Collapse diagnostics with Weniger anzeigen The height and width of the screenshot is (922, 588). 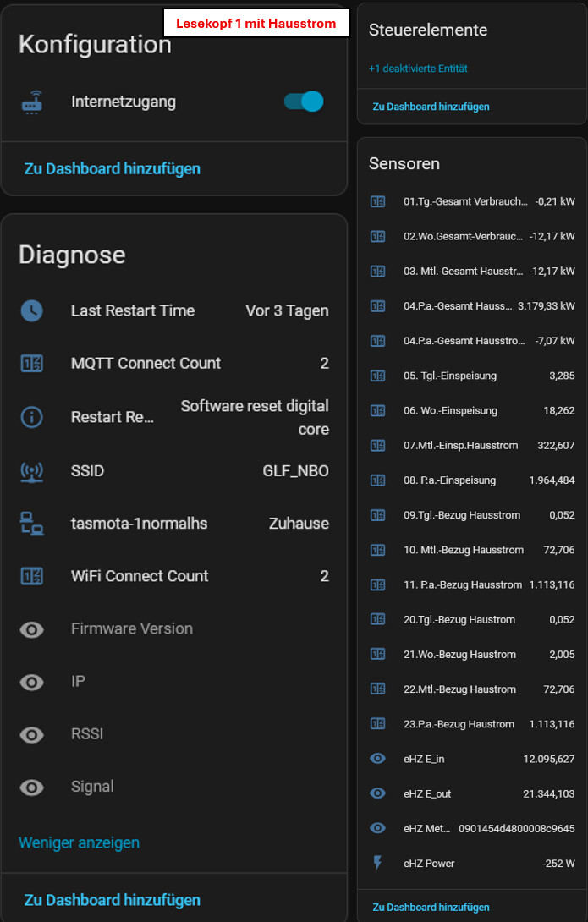point(79,842)
